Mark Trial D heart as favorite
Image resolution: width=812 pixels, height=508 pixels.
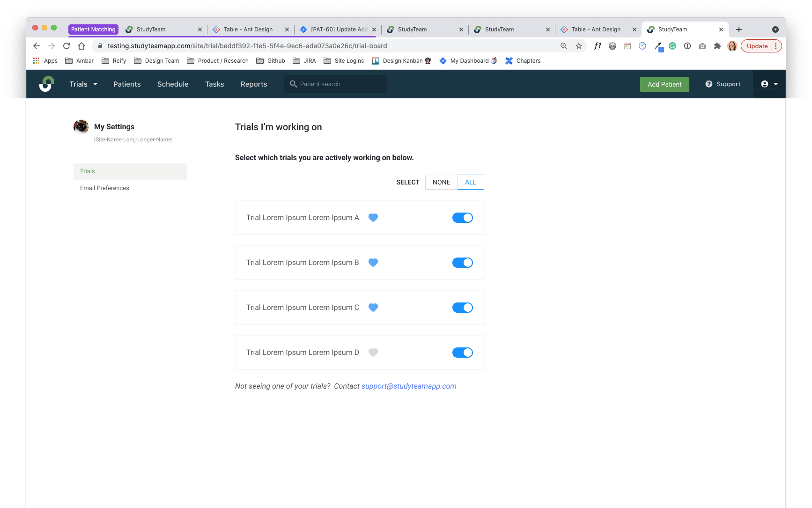click(x=373, y=353)
